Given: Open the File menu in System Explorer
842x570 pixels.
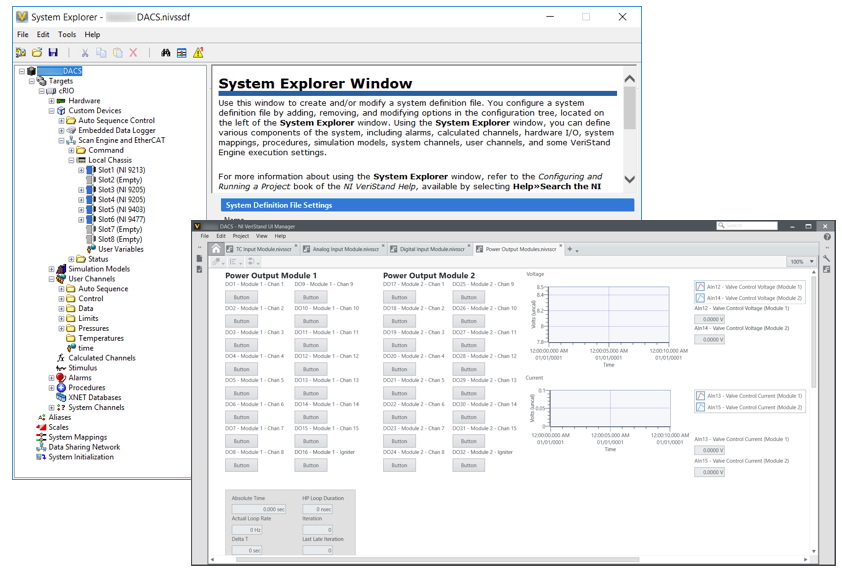Looking at the screenshot, I should pos(23,34).
